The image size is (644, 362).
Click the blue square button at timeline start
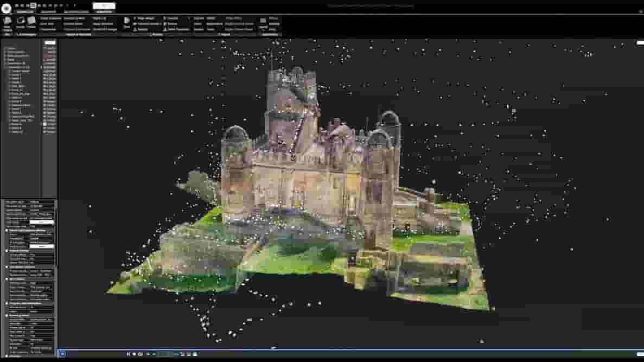[62, 354]
